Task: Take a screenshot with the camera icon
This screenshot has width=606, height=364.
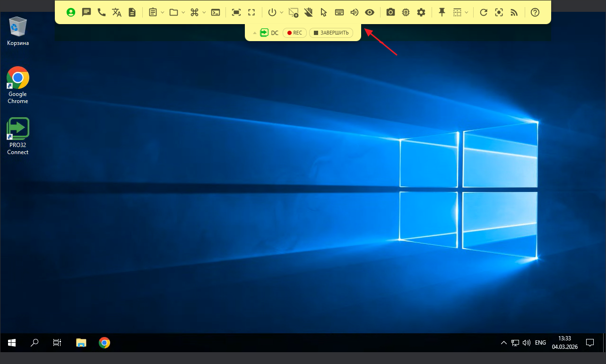Action: 390,12
